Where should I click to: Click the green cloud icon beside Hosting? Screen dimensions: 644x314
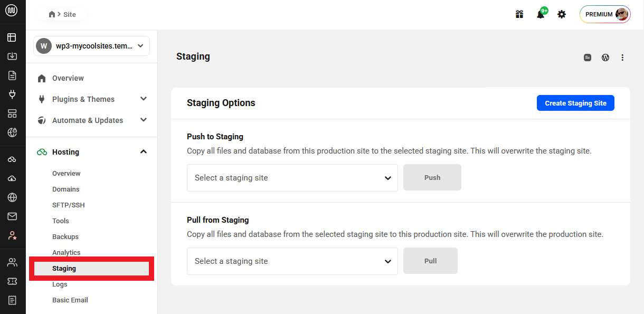click(x=42, y=152)
